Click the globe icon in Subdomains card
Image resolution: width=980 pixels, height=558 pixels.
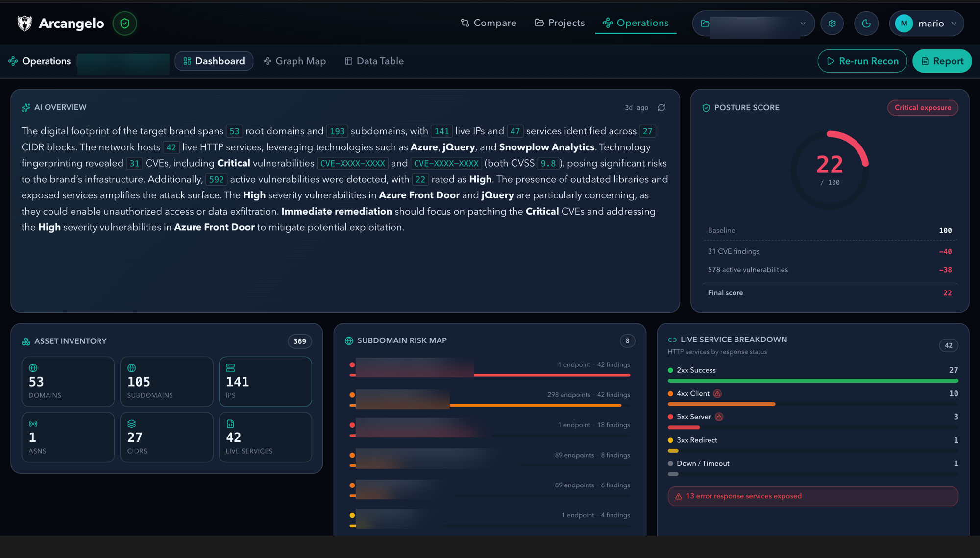pos(132,368)
